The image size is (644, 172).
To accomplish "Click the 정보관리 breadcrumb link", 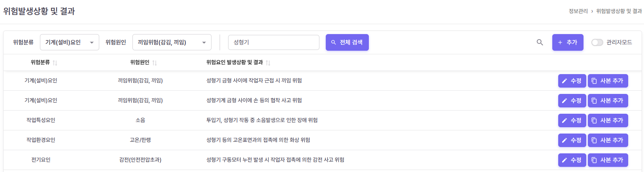I will [578, 11].
